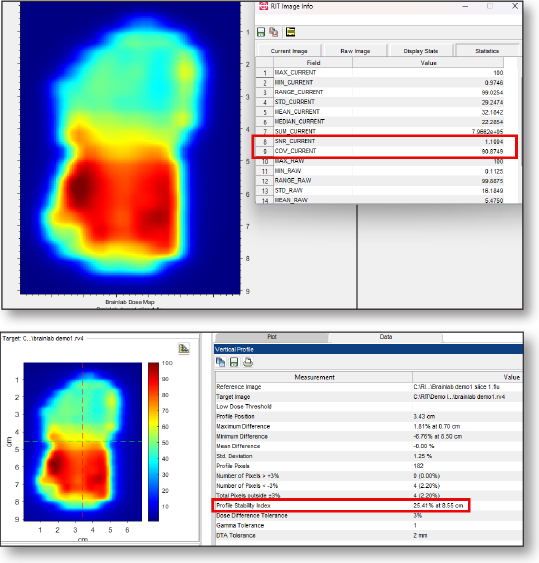Select the SUM_CURRENT field
This screenshot has width=539, height=563.
[x=295, y=131]
